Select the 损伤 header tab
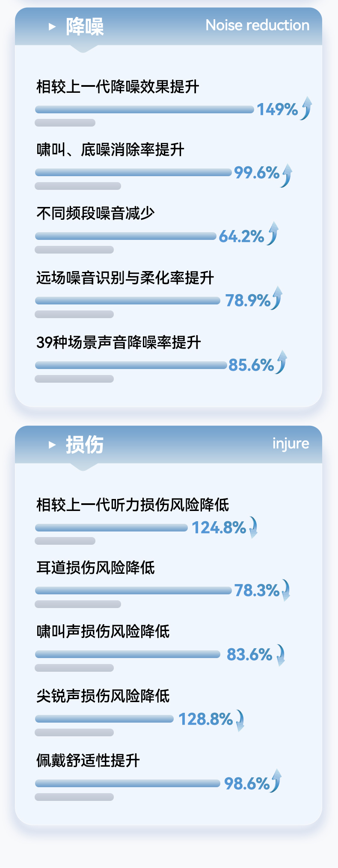Image resolution: width=338 pixels, height=868 pixels. pos(85,445)
